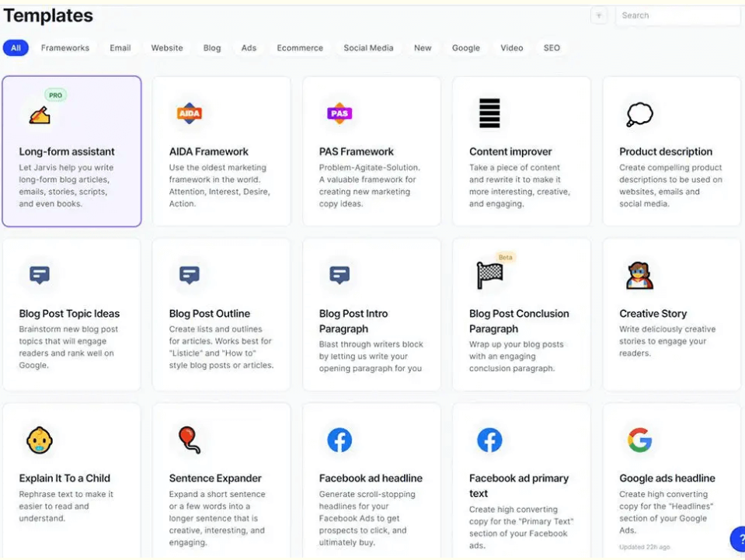Click the Google ads headline logo icon
745x560 pixels.
pyautogui.click(x=639, y=440)
